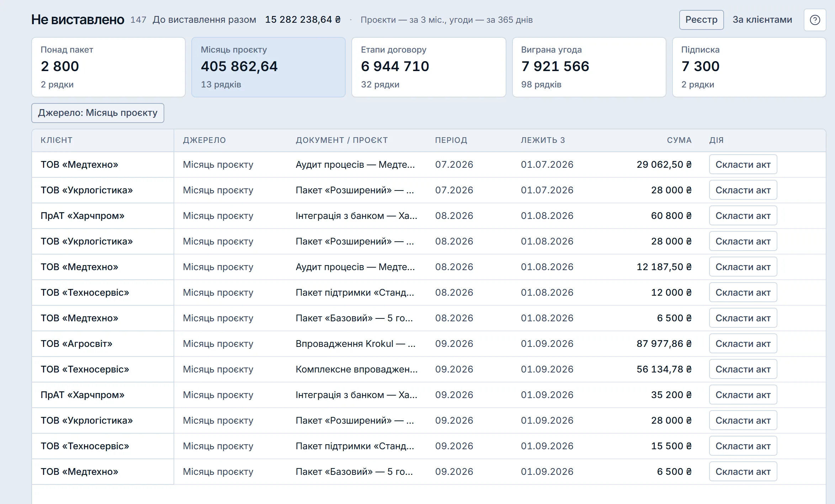Click Скласти акт for Укрлогістика 08.2026 row
The image size is (835, 504).
point(743,241)
